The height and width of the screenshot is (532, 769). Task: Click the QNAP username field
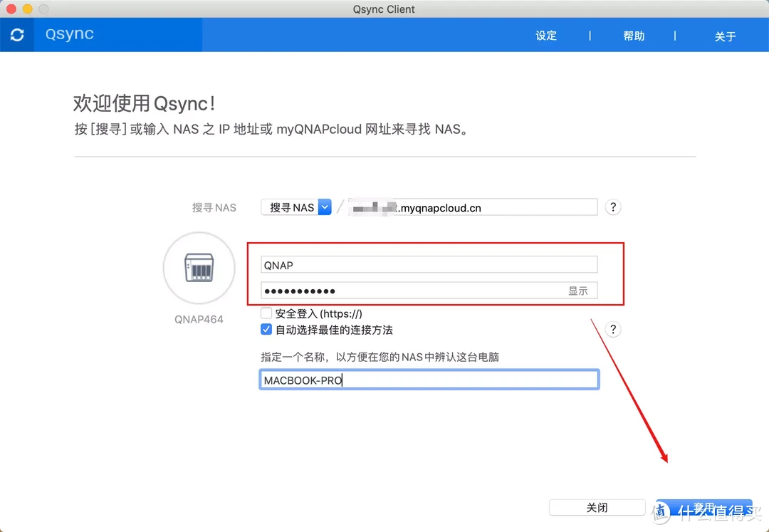(429, 265)
